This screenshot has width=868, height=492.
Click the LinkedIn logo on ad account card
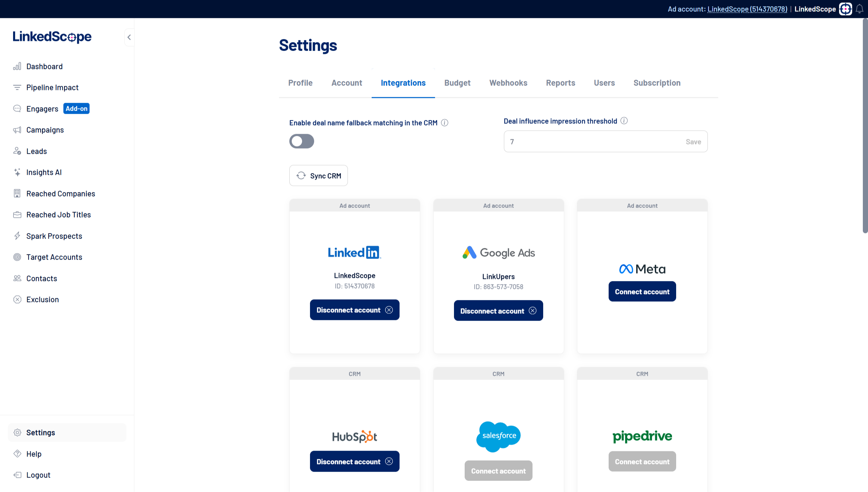(354, 252)
